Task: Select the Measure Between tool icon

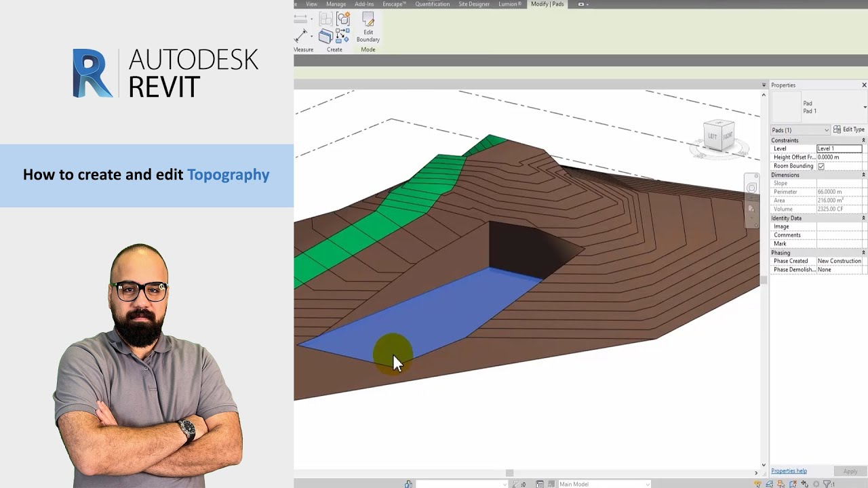Action: tap(300, 19)
